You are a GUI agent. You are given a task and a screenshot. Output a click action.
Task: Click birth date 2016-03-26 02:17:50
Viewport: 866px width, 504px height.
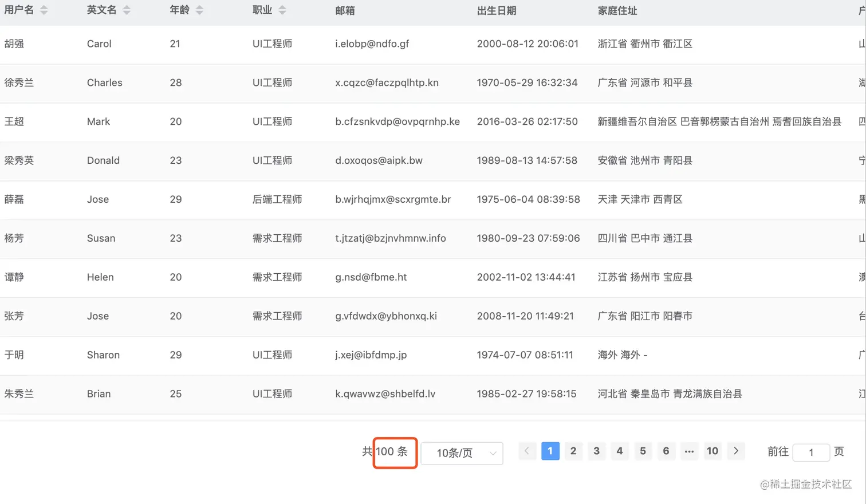(527, 121)
